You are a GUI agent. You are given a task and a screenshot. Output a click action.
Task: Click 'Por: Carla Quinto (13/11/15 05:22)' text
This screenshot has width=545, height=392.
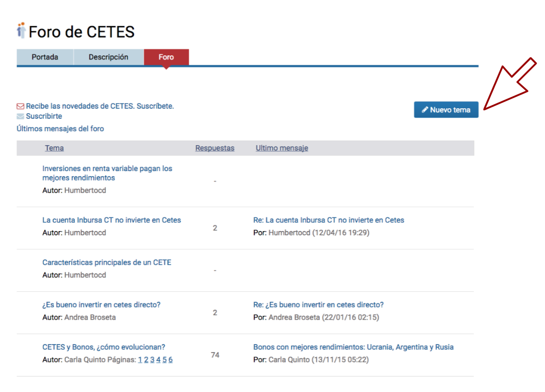pyautogui.click(x=311, y=360)
